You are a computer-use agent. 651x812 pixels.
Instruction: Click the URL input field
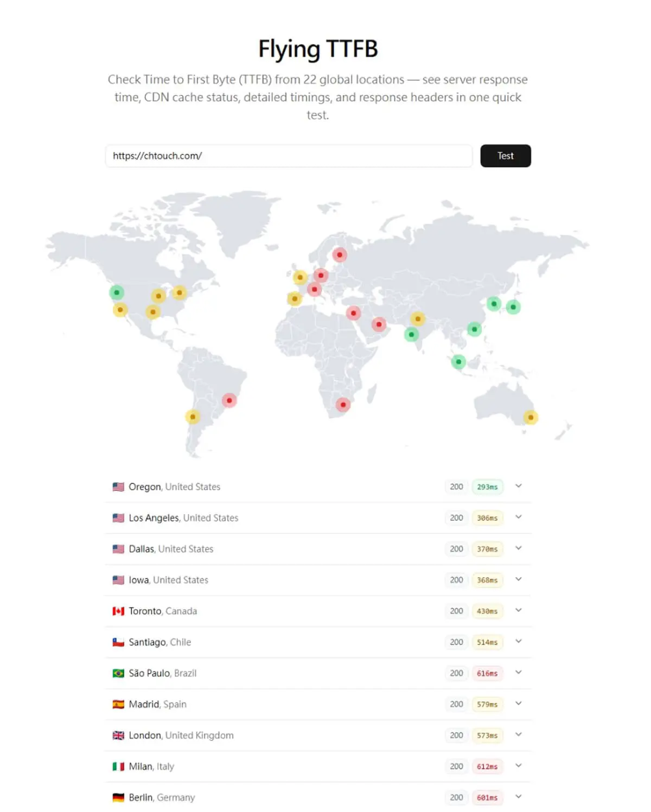click(x=289, y=156)
